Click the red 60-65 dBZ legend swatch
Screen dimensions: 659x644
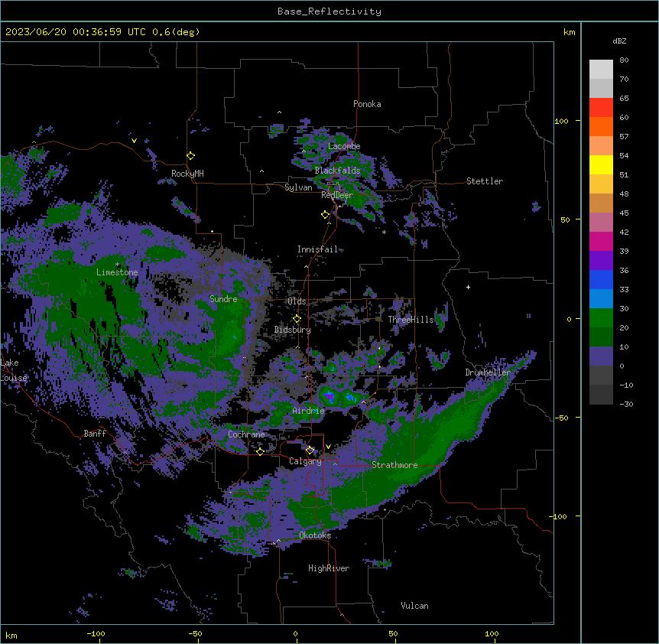pyautogui.click(x=601, y=108)
